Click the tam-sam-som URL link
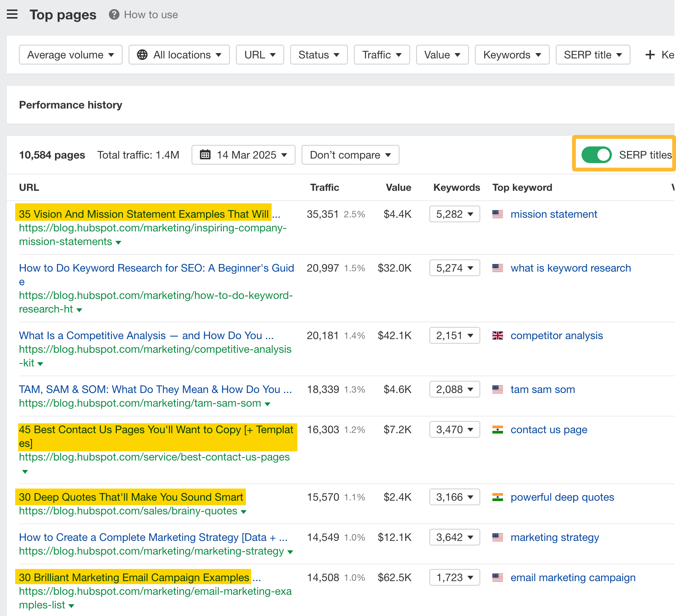The width and height of the screenshot is (676, 616). 140,403
